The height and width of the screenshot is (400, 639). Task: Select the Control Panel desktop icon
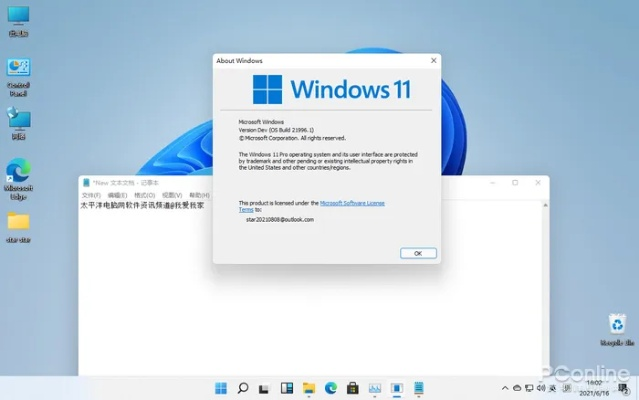(18, 78)
